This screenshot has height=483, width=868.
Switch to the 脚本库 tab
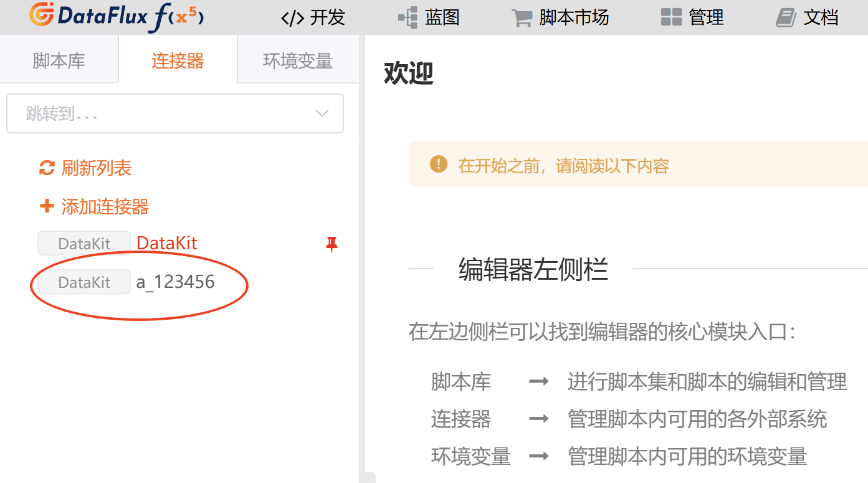[59, 61]
